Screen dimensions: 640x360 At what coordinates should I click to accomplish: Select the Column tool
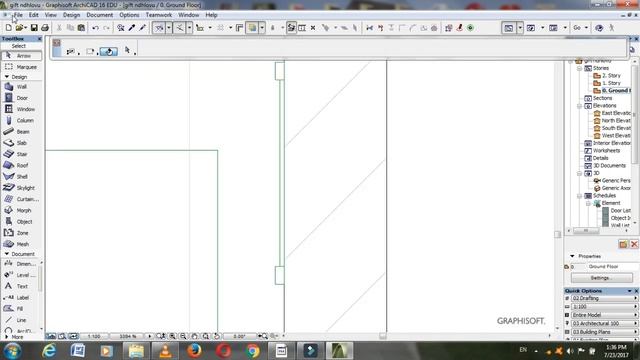tap(21, 120)
